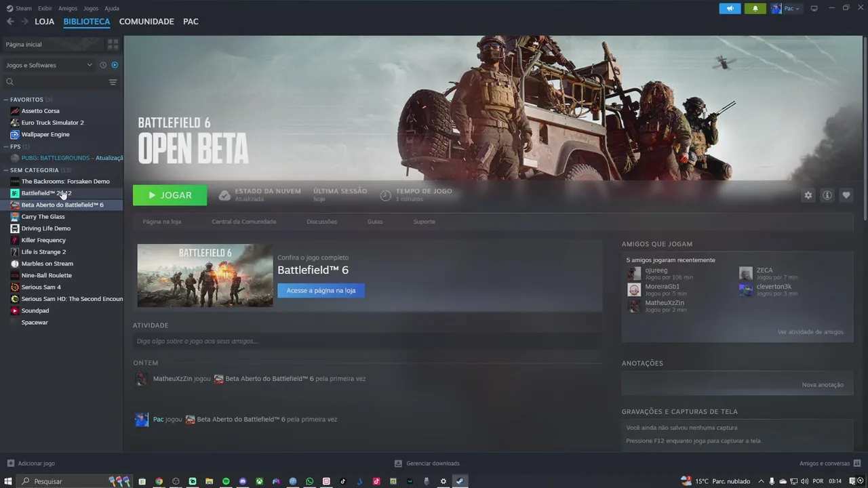Open Xbox app from the taskbar

pos(259,481)
